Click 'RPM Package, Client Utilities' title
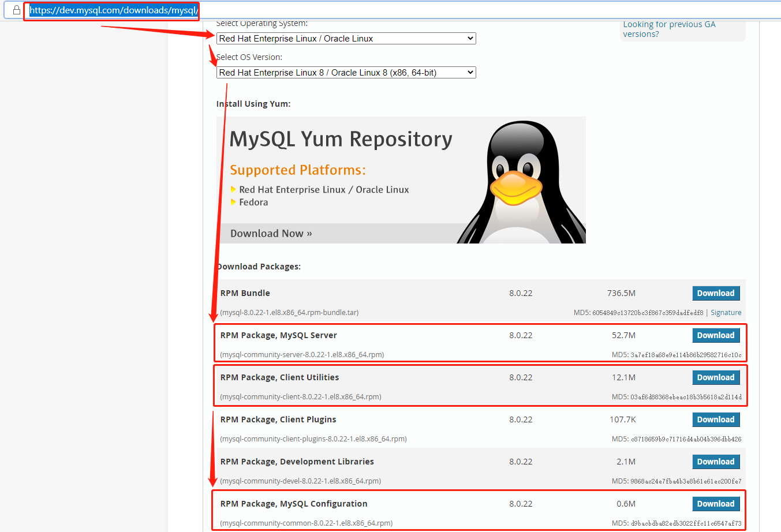 click(279, 377)
